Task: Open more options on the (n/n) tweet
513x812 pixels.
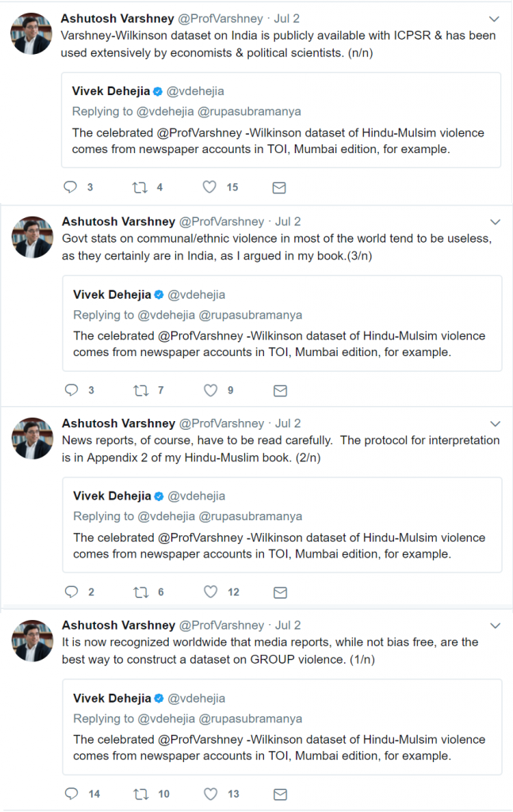Action: click(x=495, y=19)
